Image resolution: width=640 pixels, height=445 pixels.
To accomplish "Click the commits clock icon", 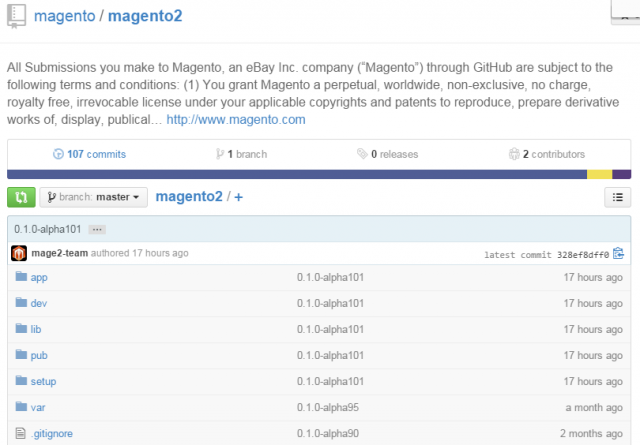I will [x=58, y=154].
